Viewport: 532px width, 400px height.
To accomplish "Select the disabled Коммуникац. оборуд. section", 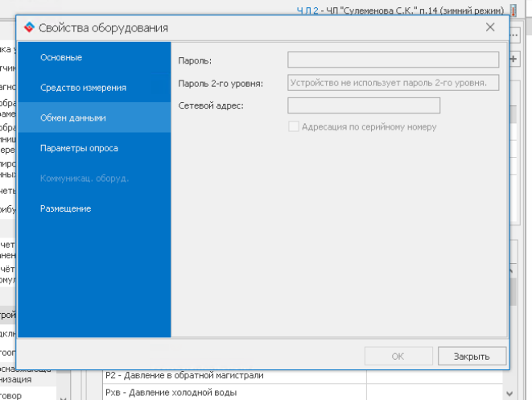I will pos(94,179).
